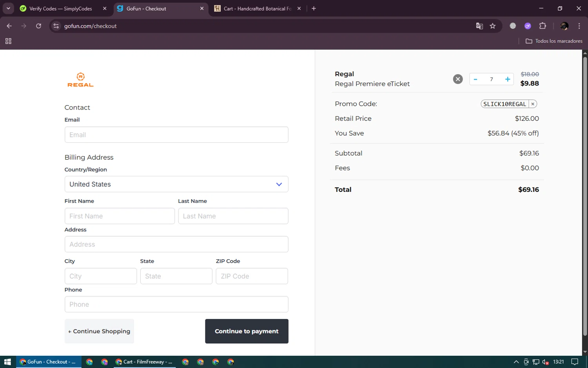Open Chrome three-dot menu

point(579,26)
